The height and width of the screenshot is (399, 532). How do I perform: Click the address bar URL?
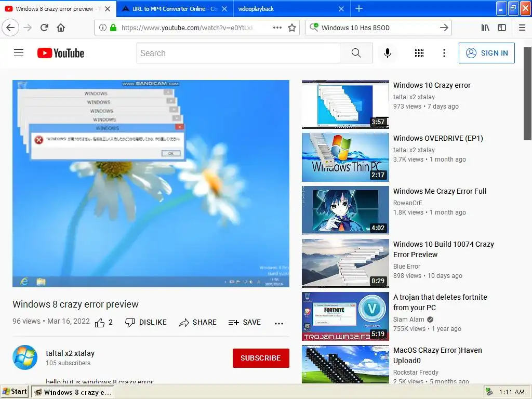click(x=187, y=28)
